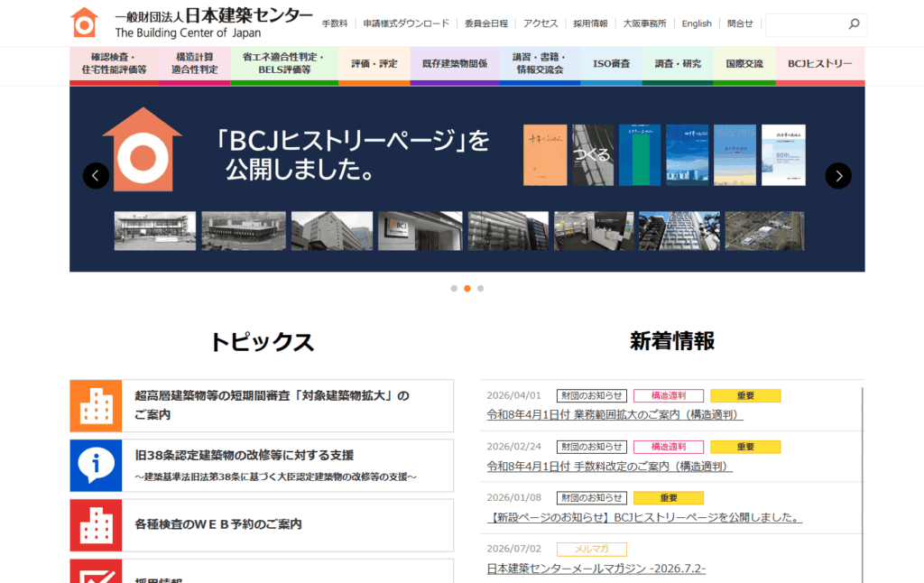Click the search magnifier icon
The height and width of the screenshot is (583, 924).
pyautogui.click(x=854, y=24)
